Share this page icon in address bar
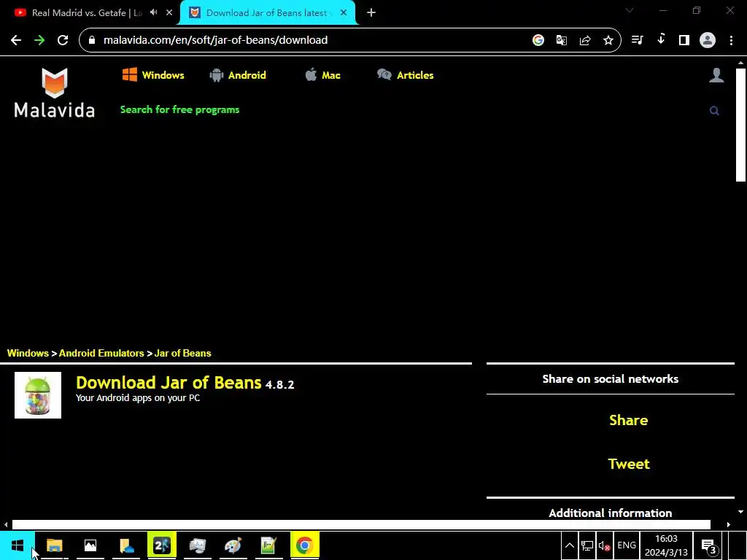The image size is (747, 560). (x=585, y=40)
